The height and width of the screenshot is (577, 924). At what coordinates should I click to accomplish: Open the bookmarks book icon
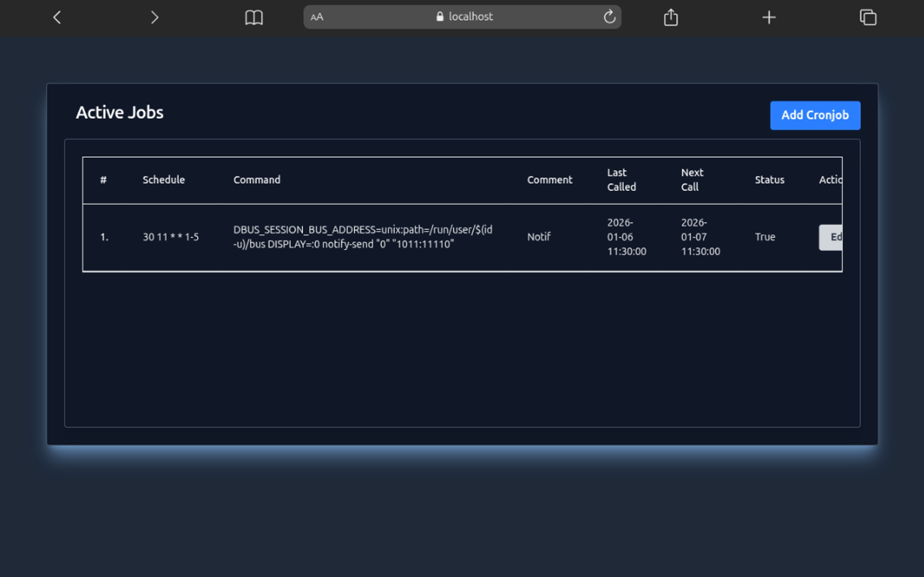point(254,17)
